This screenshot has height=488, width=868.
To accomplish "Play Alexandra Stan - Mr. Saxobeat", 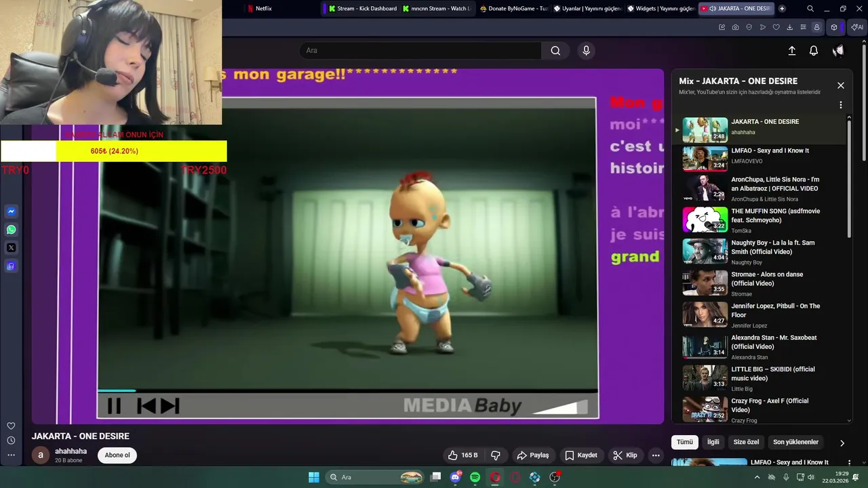I will coord(759,346).
